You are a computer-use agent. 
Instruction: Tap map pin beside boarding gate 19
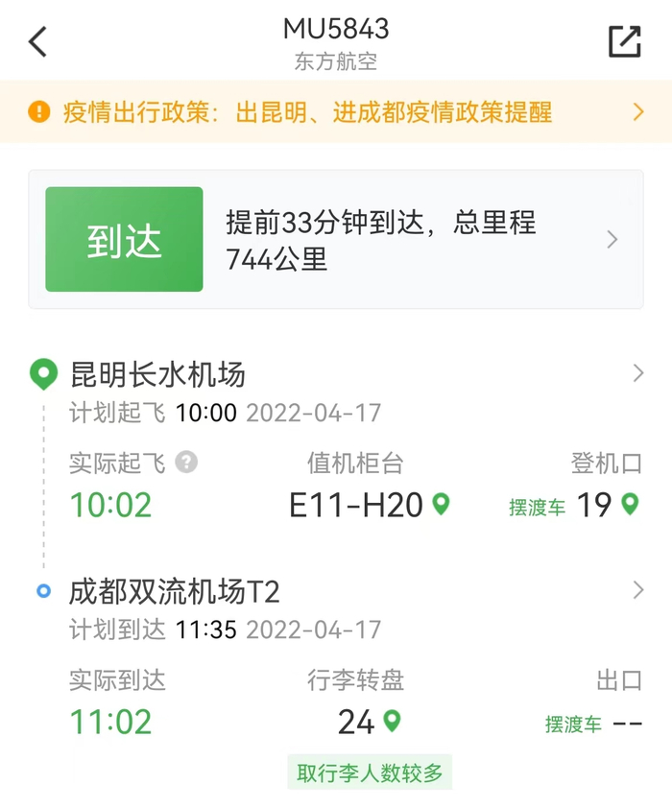(630, 504)
